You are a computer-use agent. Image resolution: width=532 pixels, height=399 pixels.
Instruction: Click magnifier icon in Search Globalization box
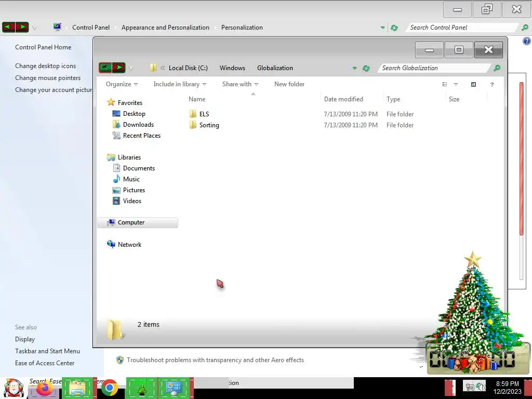pyautogui.click(x=497, y=68)
